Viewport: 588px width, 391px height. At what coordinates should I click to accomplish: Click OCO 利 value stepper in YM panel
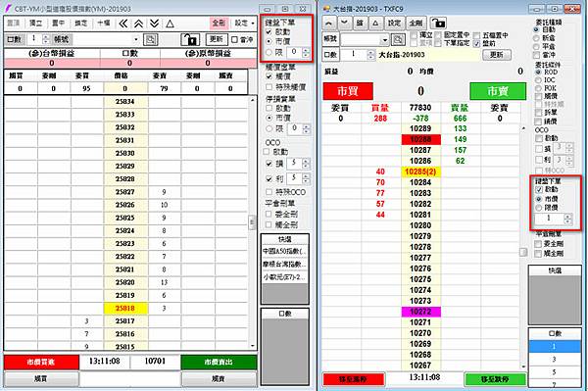(x=306, y=178)
